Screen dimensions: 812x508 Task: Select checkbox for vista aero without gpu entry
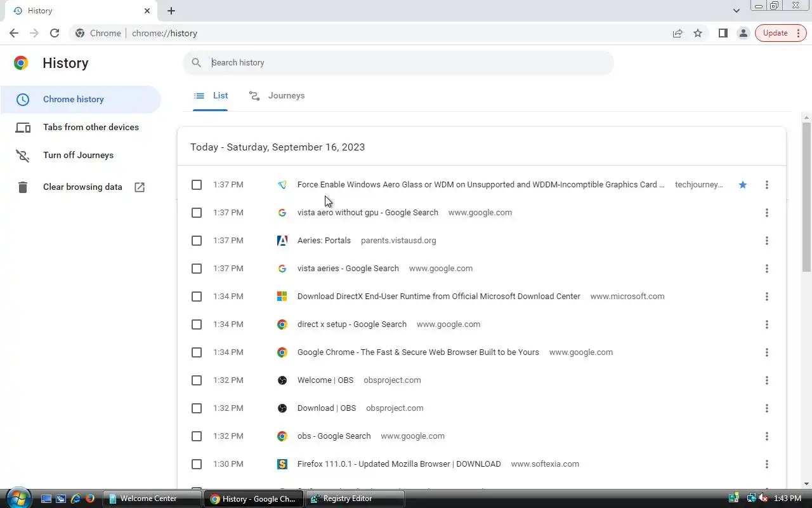coord(197,213)
